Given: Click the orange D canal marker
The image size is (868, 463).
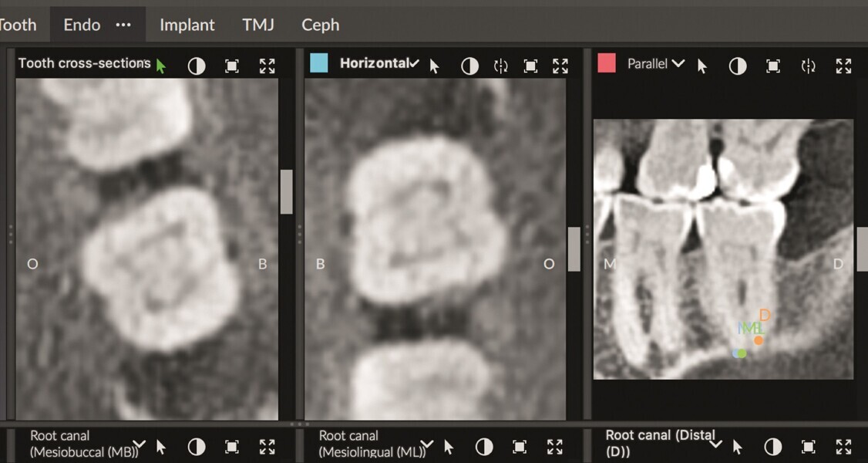Looking at the screenshot, I should click(x=759, y=340).
